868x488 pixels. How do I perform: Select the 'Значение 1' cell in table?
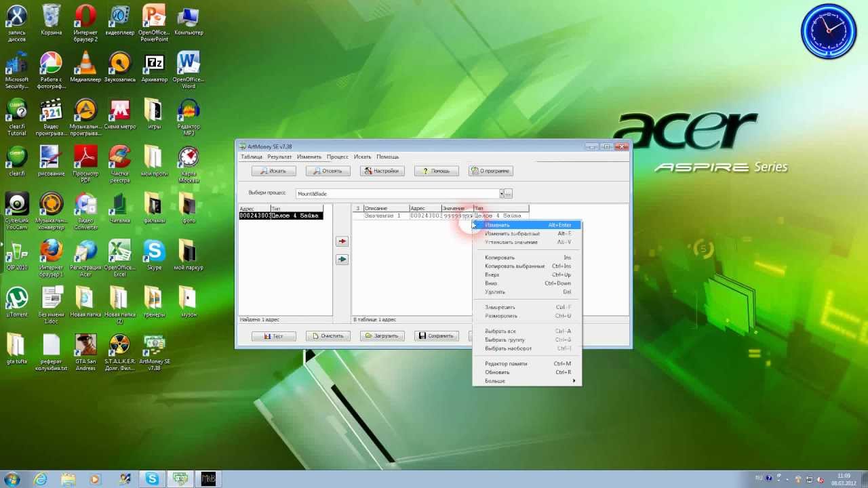point(386,216)
